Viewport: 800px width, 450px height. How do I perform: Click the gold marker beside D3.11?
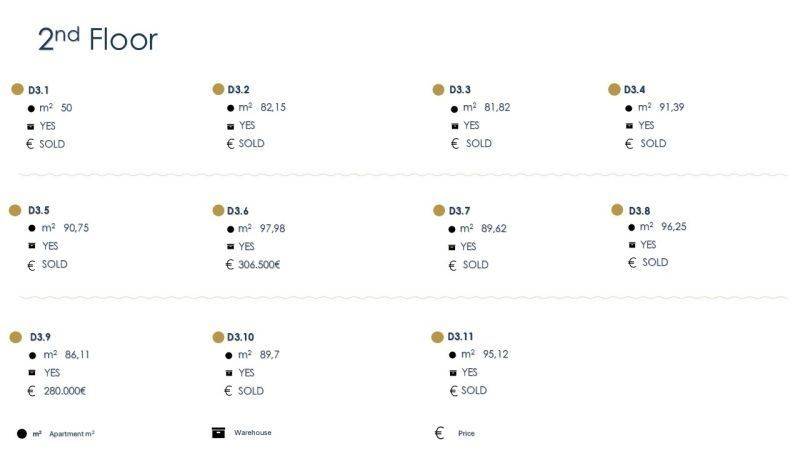(437, 337)
